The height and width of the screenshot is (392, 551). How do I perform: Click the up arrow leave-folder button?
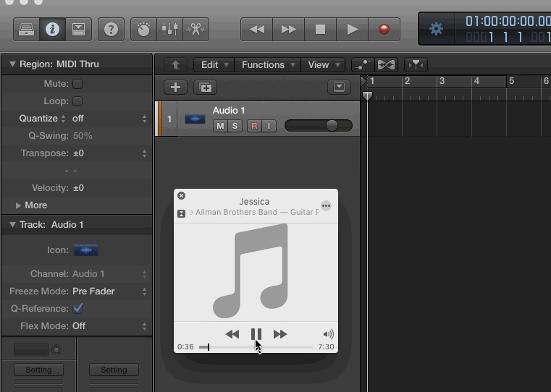pyautogui.click(x=176, y=65)
